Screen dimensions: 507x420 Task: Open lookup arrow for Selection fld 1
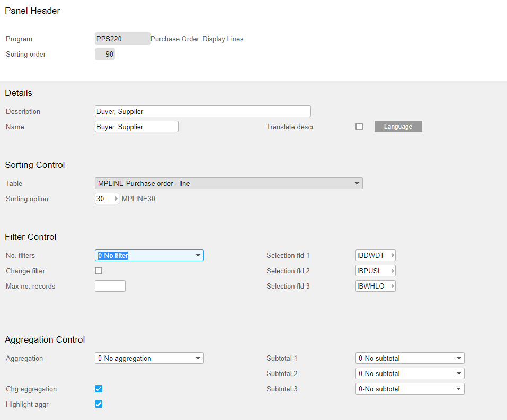click(393, 256)
